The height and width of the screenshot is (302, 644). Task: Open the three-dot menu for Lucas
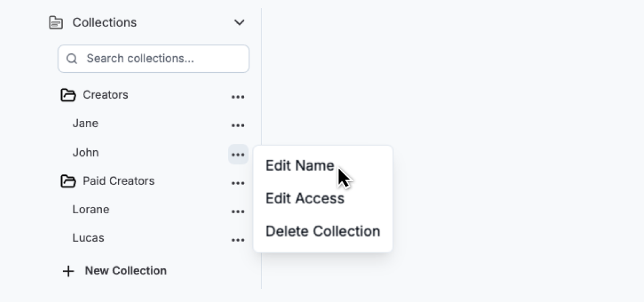coord(238,240)
